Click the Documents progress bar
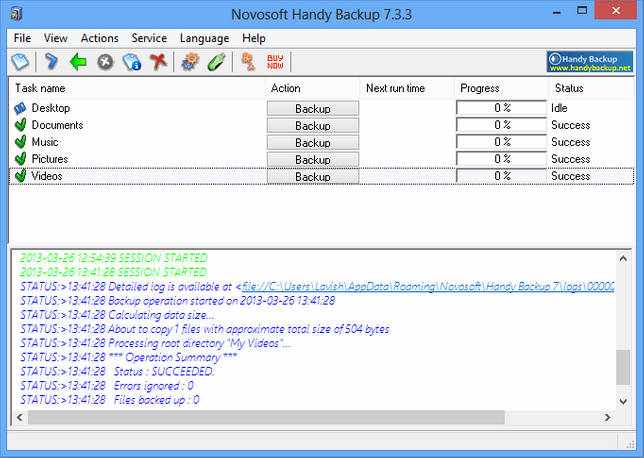 point(501,125)
